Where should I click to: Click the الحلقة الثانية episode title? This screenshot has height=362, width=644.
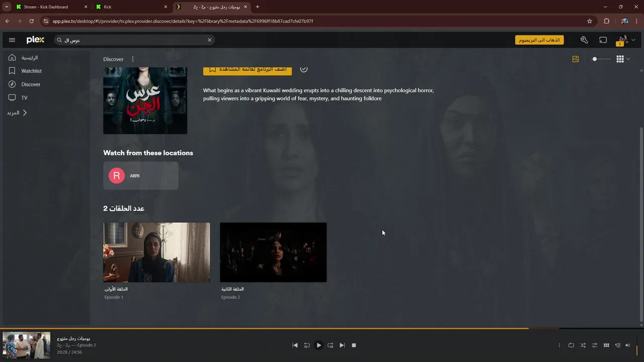coord(232,289)
